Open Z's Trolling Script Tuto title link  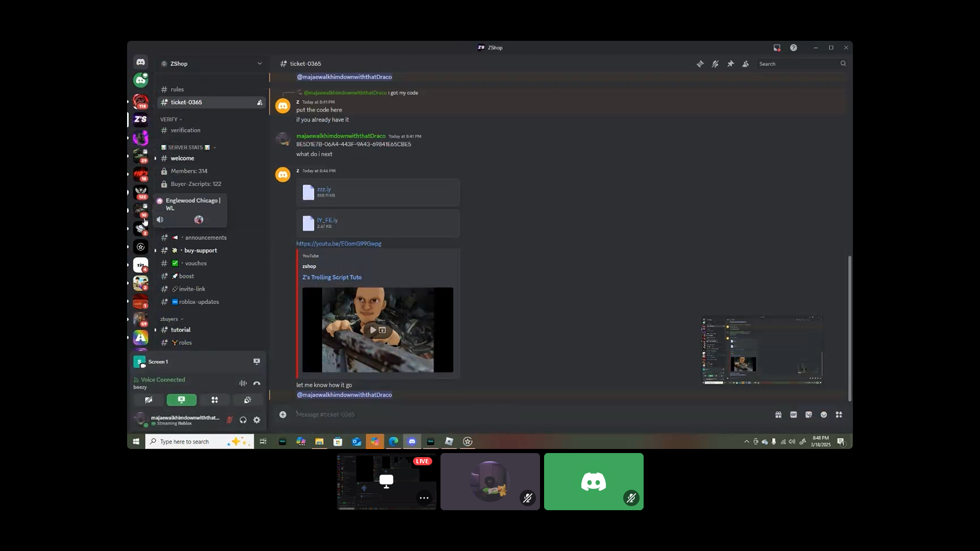point(332,278)
